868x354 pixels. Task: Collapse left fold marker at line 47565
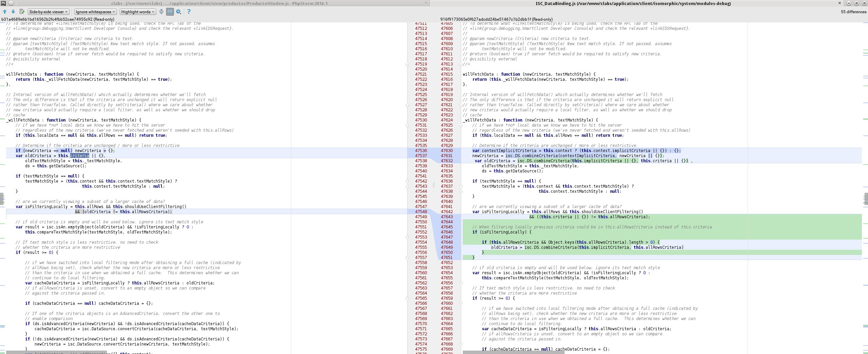click(408, 298)
